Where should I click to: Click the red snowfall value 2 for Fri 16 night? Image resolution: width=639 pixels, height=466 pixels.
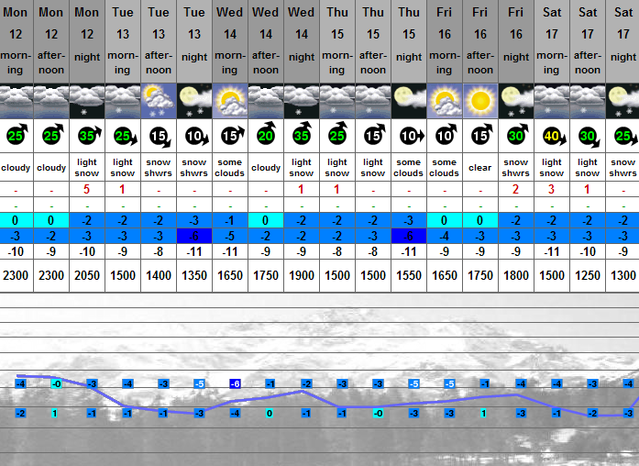point(516,189)
